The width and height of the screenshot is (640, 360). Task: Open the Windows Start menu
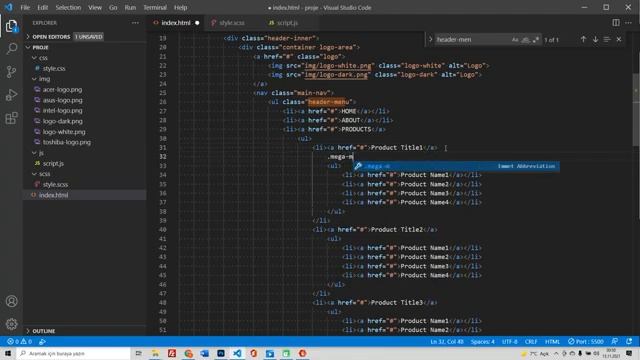point(8,353)
